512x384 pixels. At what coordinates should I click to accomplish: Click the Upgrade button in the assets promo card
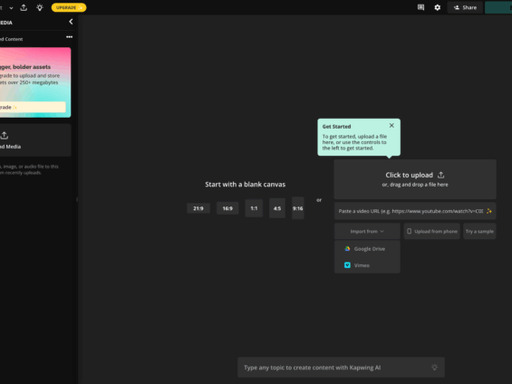(x=33, y=107)
